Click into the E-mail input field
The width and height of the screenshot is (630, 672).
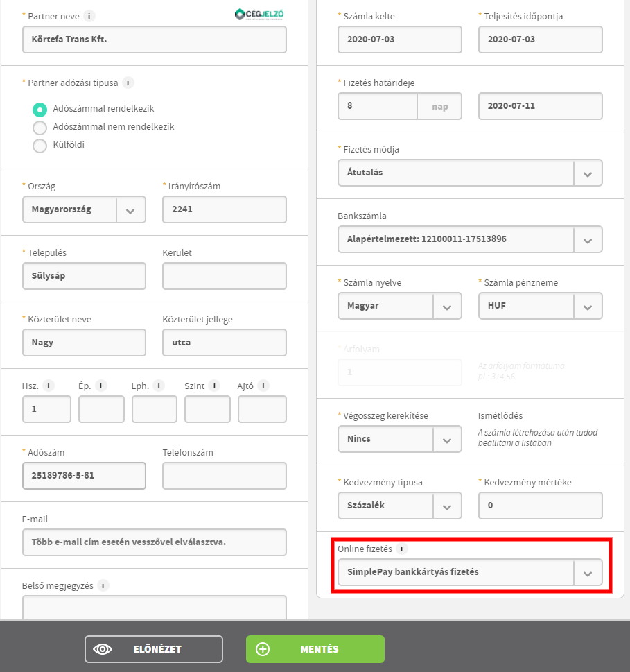[154, 542]
